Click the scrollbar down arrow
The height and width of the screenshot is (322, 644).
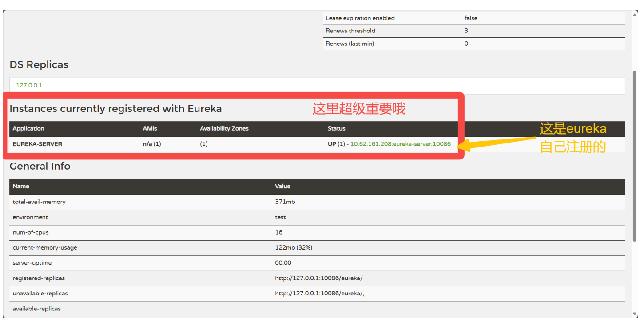click(x=635, y=314)
